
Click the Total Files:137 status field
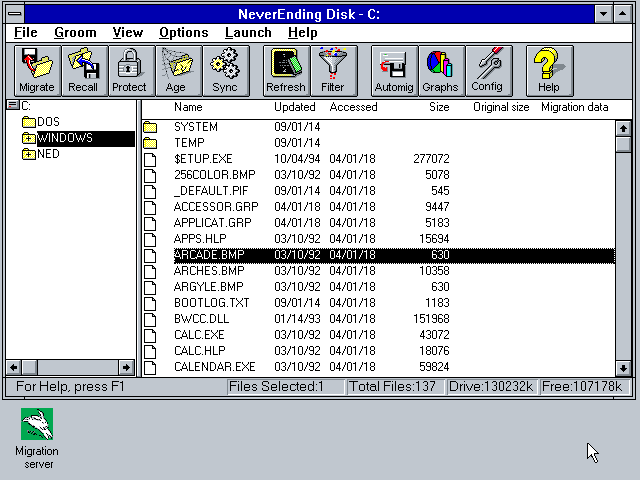coord(395,387)
